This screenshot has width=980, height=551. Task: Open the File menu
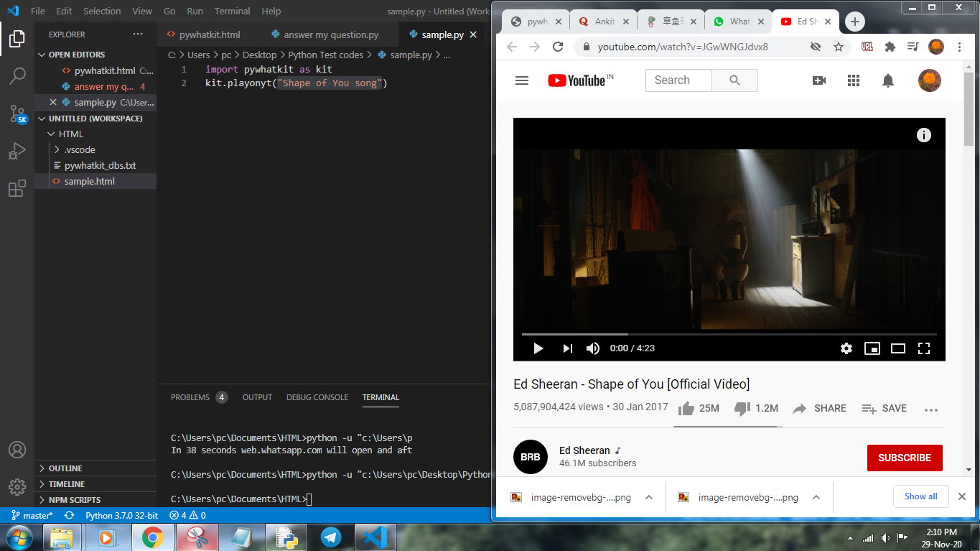pos(38,11)
